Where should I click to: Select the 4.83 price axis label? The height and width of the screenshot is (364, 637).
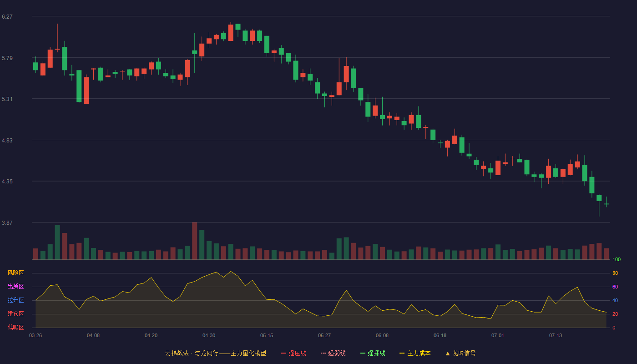click(7, 141)
